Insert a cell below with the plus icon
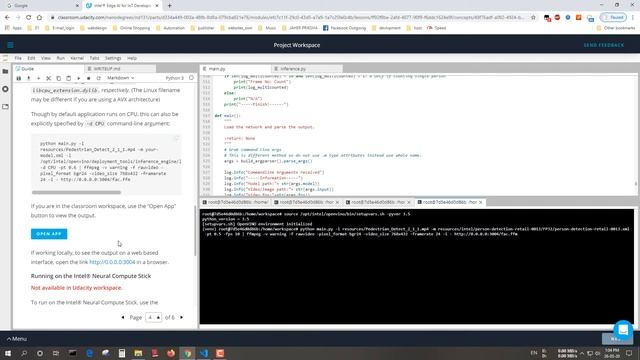The image size is (640, 360). tap(38, 78)
